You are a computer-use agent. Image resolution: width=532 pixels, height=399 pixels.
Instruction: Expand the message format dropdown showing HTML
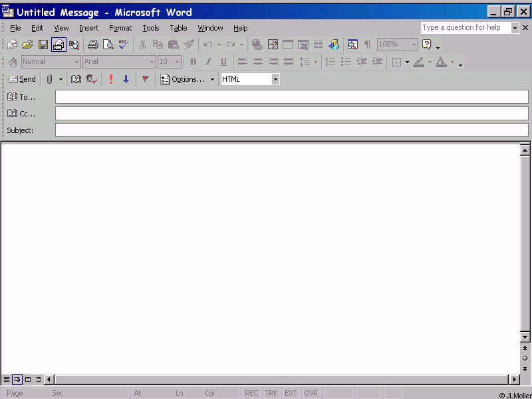pyautogui.click(x=275, y=79)
